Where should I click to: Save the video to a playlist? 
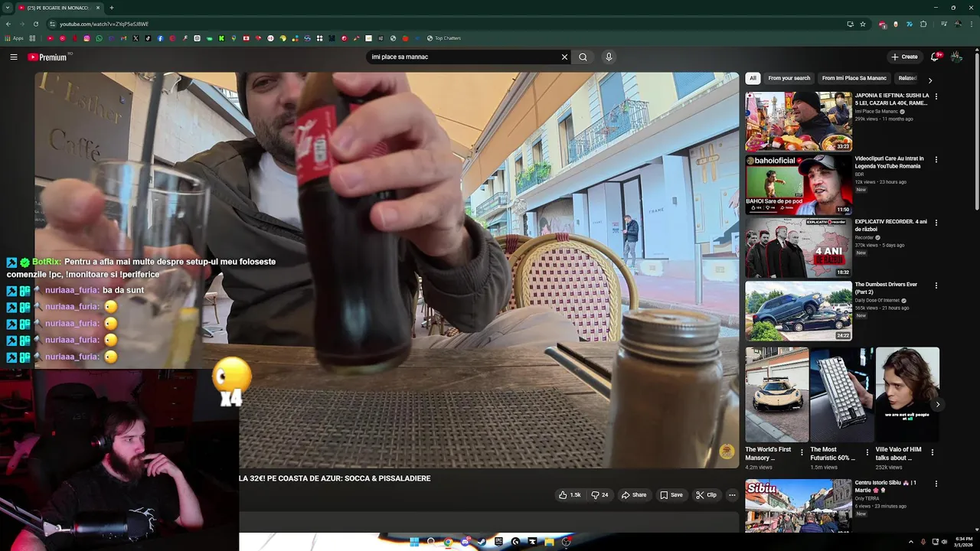coord(671,495)
